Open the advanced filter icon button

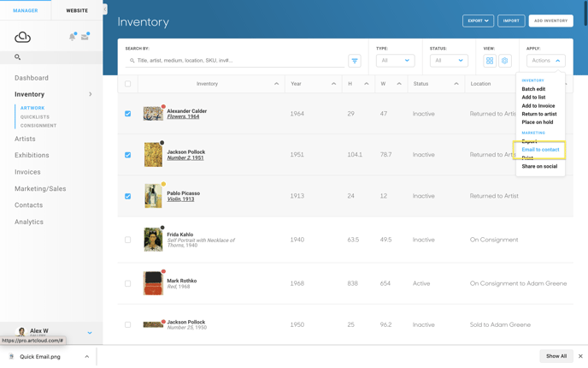coord(355,61)
